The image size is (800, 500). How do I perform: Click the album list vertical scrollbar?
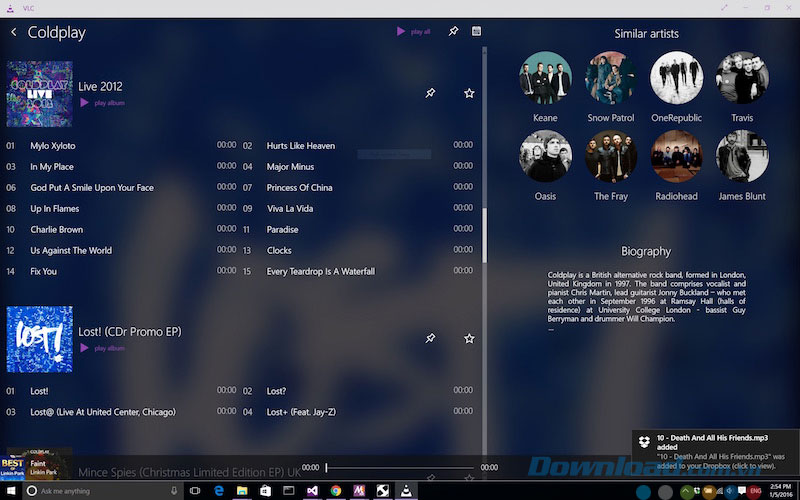(x=484, y=236)
